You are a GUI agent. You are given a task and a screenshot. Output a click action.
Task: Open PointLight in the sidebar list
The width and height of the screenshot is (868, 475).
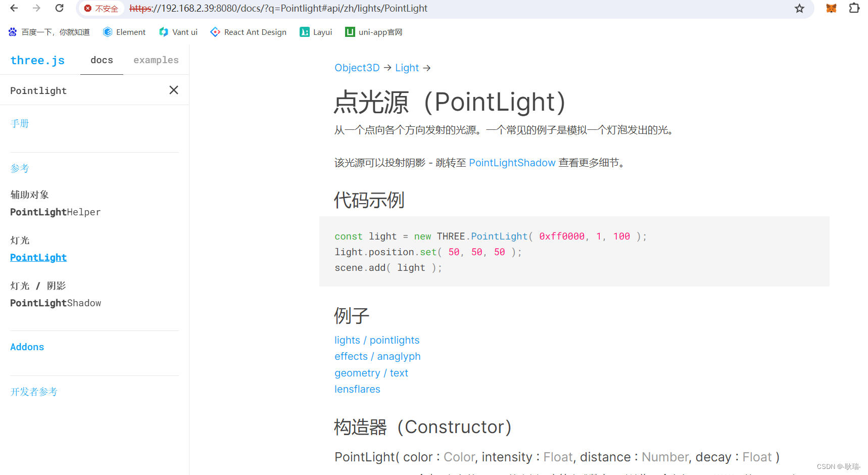click(x=38, y=258)
